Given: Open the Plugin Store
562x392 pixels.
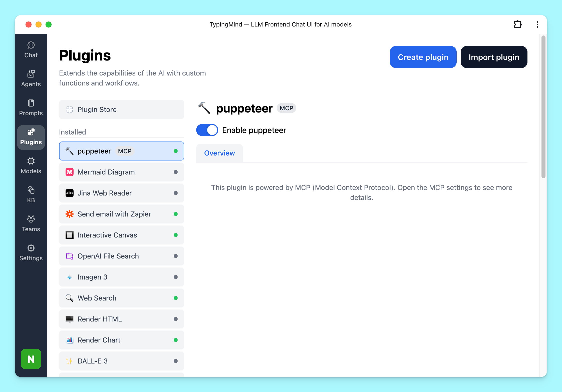Looking at the screenshot, I should [122, 109].
